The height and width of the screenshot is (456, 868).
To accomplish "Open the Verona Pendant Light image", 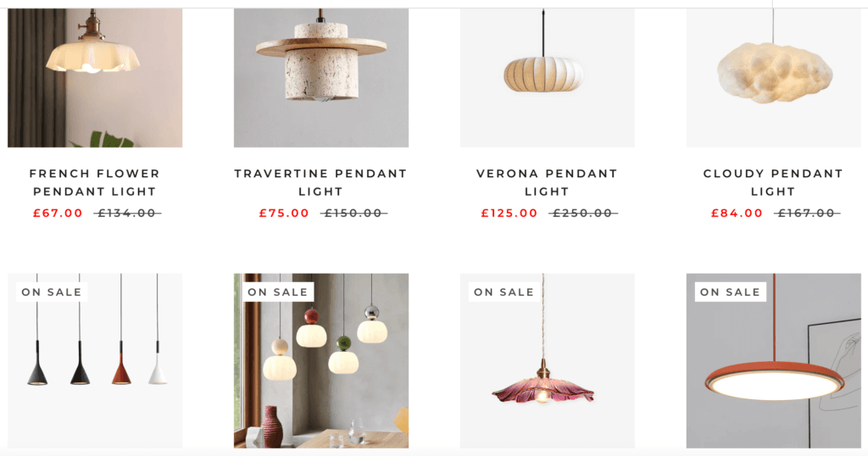I will [x=547, y=77].
